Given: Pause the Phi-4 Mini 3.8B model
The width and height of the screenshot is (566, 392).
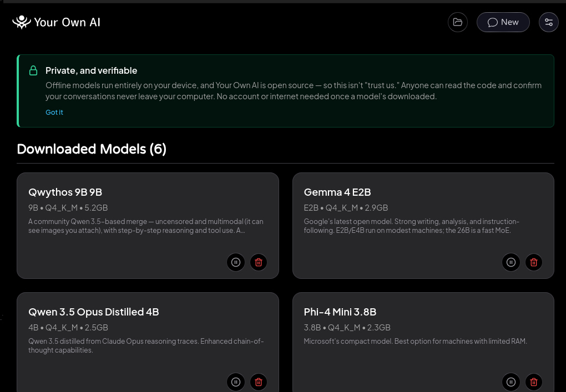Looking at the screenshot, I should coord(511,382).
